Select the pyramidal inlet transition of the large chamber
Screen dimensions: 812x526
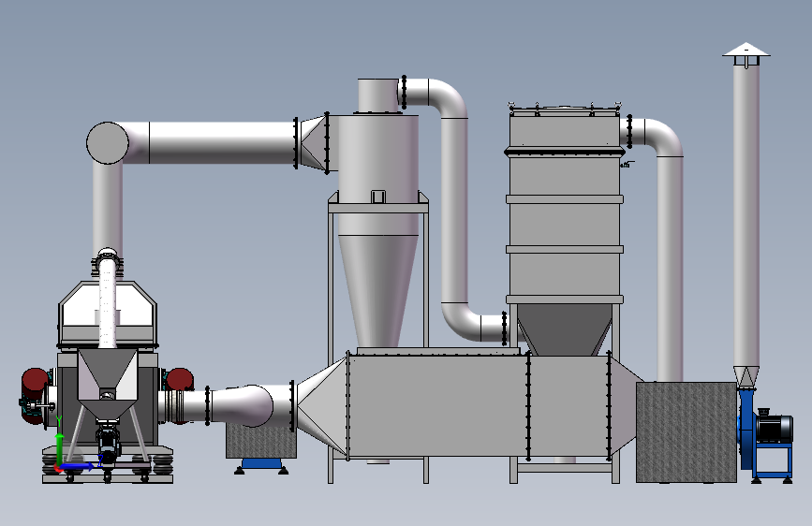click(321, 407)
